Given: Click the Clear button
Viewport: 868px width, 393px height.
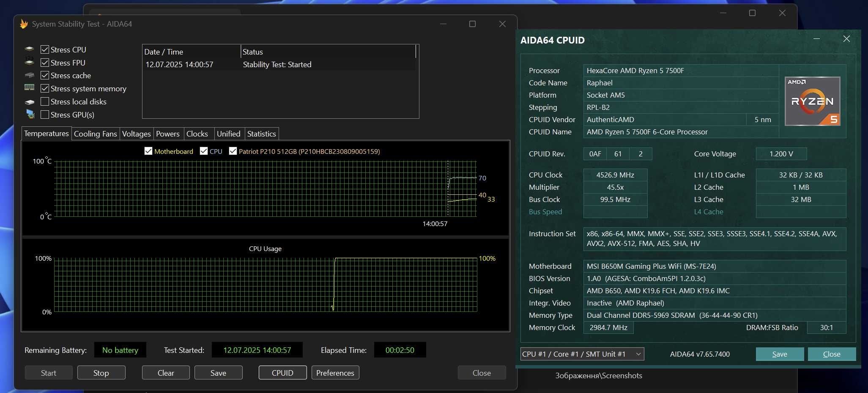Looking at the screenshot, I should [x=166, y=373].
